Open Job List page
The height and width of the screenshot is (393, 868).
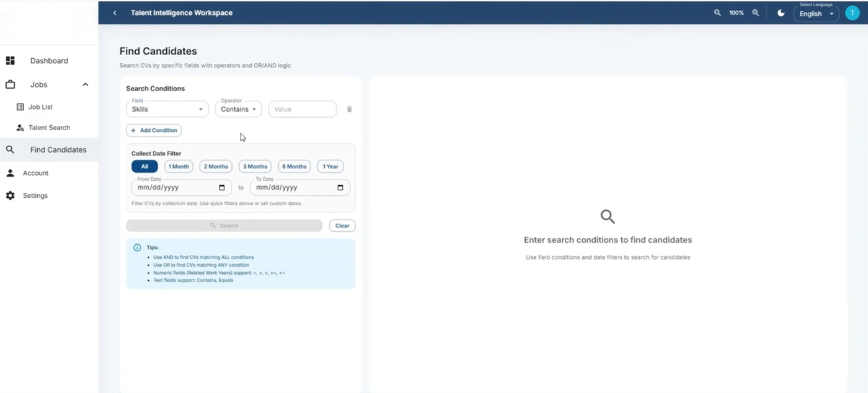click(x=40, y=107)
